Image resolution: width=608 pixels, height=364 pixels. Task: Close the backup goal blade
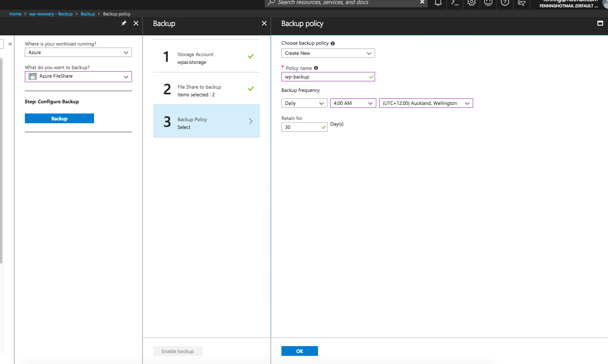click(x=136, y=23)
